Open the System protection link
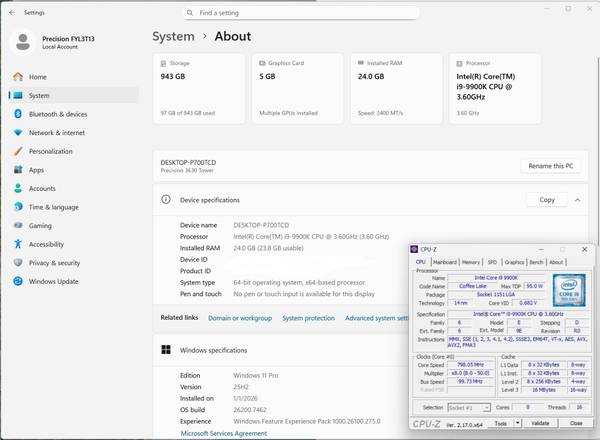The width and height of the screenshot is (600, 440). click(308, 318)
